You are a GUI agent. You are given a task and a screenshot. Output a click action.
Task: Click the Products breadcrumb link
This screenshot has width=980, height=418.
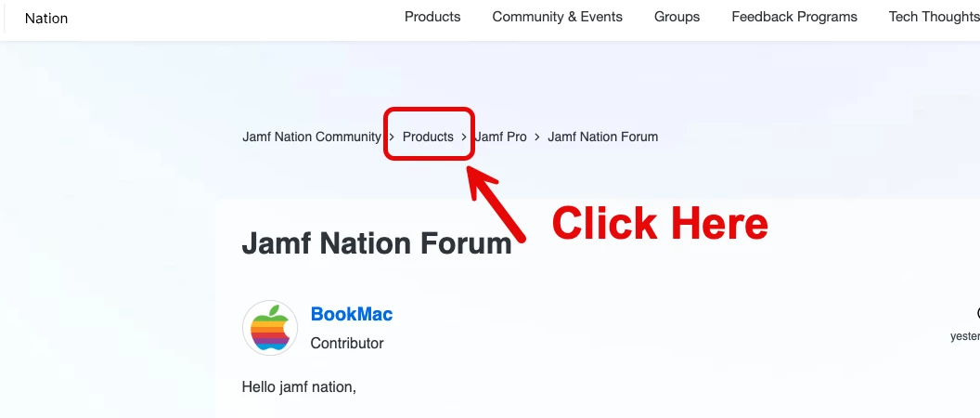coord(428,137)
